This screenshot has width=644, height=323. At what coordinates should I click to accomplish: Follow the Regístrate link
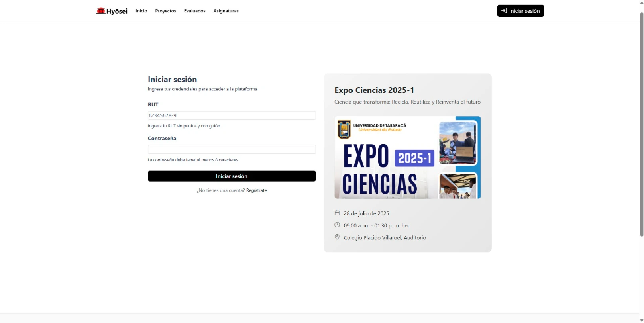(256, 190)
